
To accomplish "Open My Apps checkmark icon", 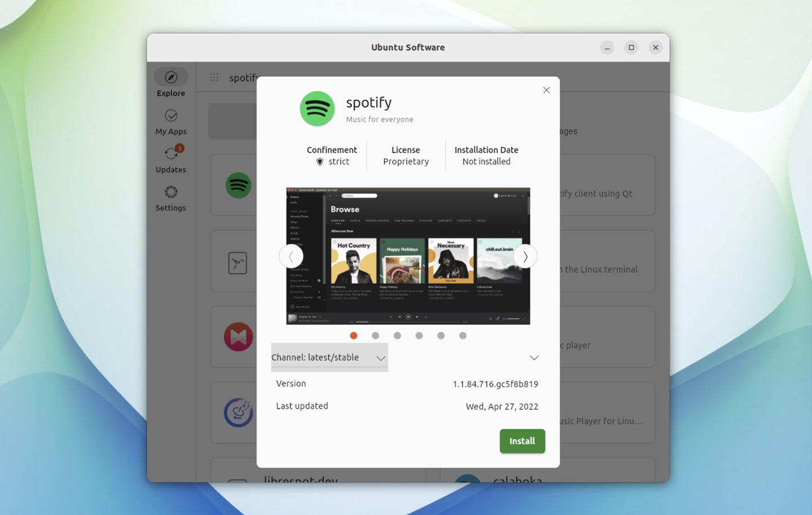I will [171, 116].
